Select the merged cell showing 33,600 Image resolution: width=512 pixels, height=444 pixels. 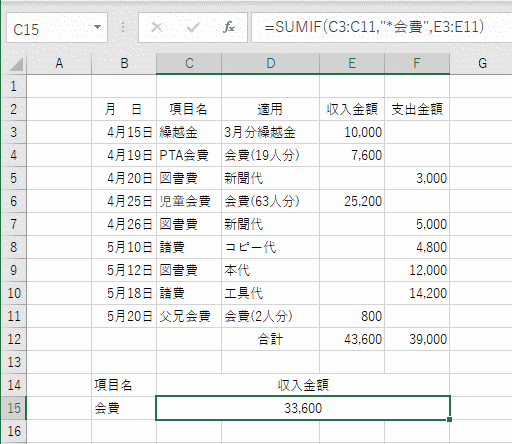pyautogui.click(x=303, y=408)
